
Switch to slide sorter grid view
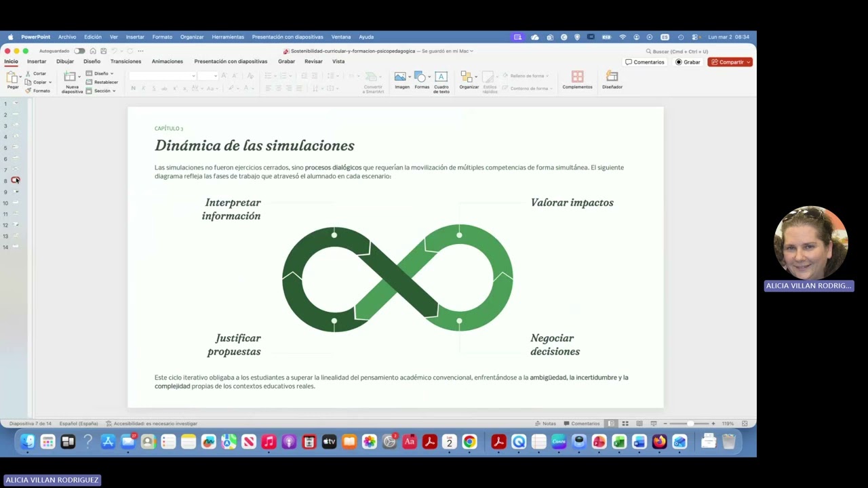coord(625,424)
